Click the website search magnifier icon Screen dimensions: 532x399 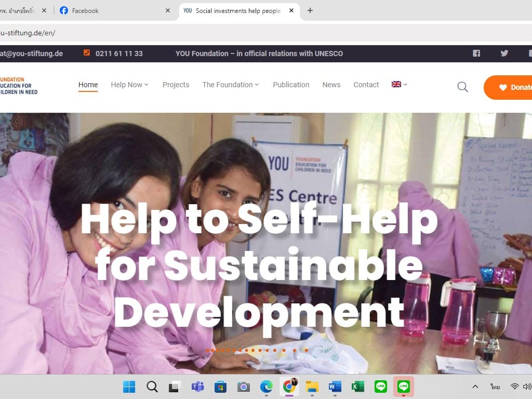[x=462, y=87]
